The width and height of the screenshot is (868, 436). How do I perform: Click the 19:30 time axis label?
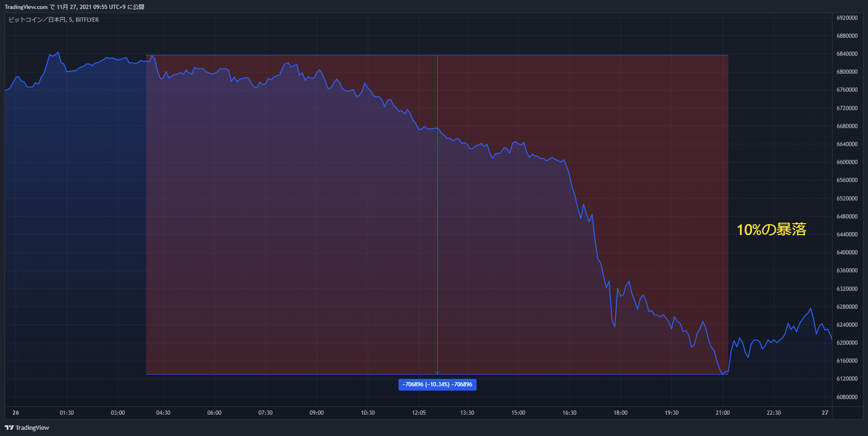pos(672,413)
